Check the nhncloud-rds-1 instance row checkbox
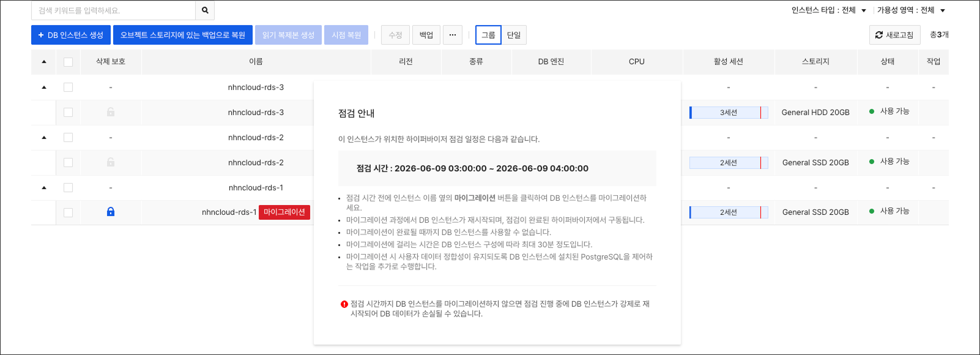980x355 pixels. pos(68,212)
